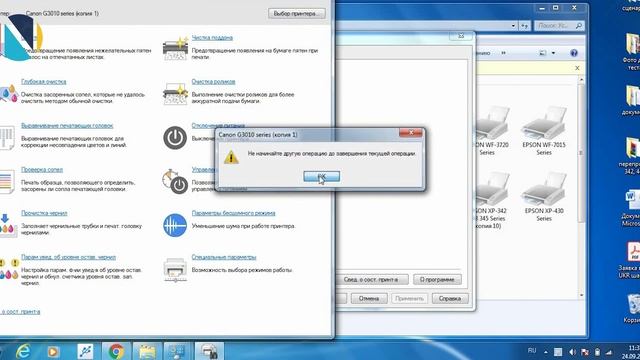
Task: Open the Очистка роликов link
Action: coord(213,82)
